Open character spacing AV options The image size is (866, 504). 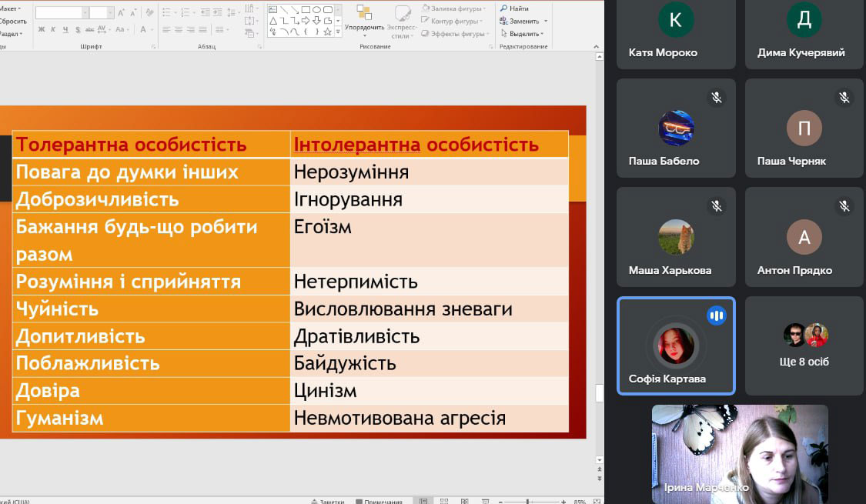[x=103, y=30]
